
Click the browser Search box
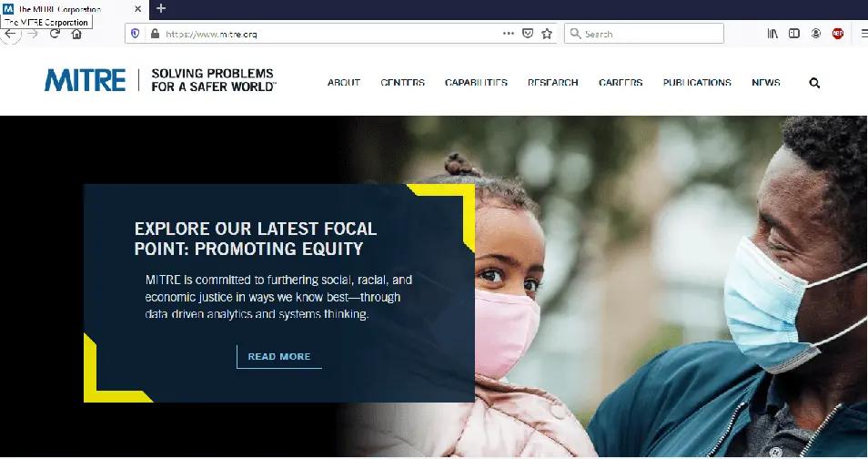(644, 34)
